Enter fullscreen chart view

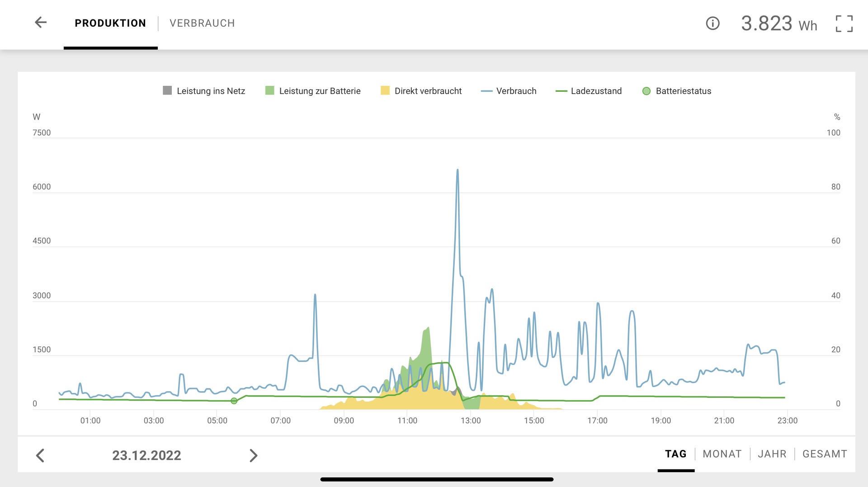[x=844, y=24]
